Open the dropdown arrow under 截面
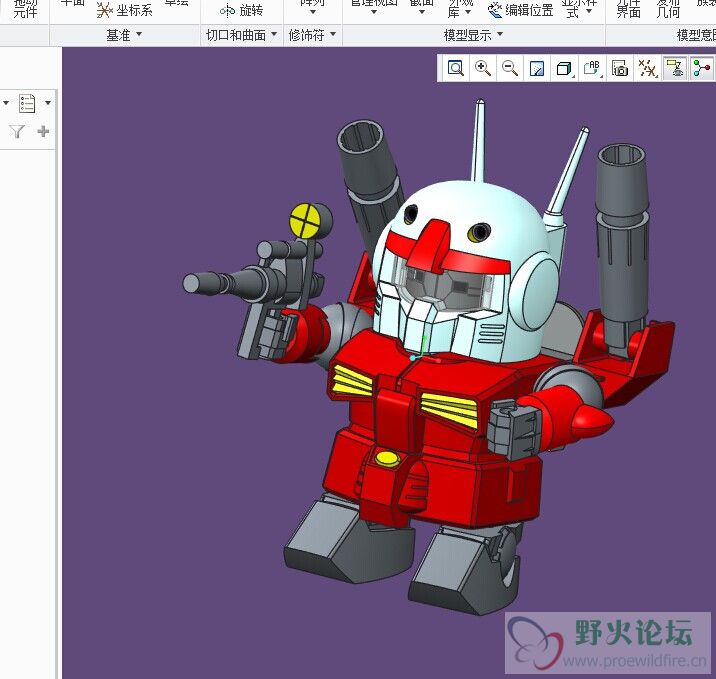 [x=421, y=12]
